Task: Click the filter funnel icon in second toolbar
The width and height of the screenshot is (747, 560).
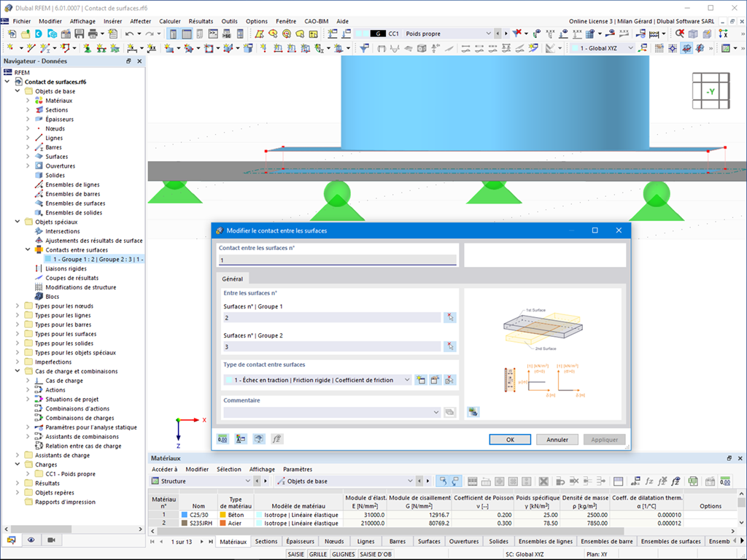Action: [364, 48]
